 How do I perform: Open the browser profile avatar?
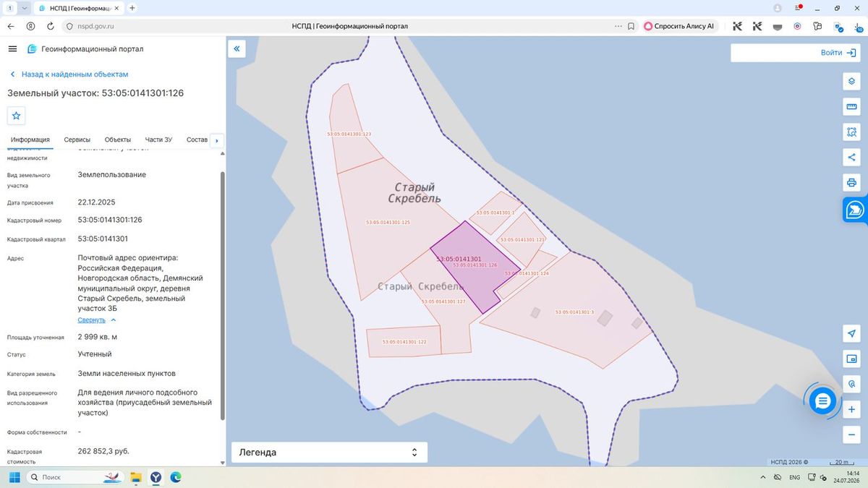tap(778, 8)
